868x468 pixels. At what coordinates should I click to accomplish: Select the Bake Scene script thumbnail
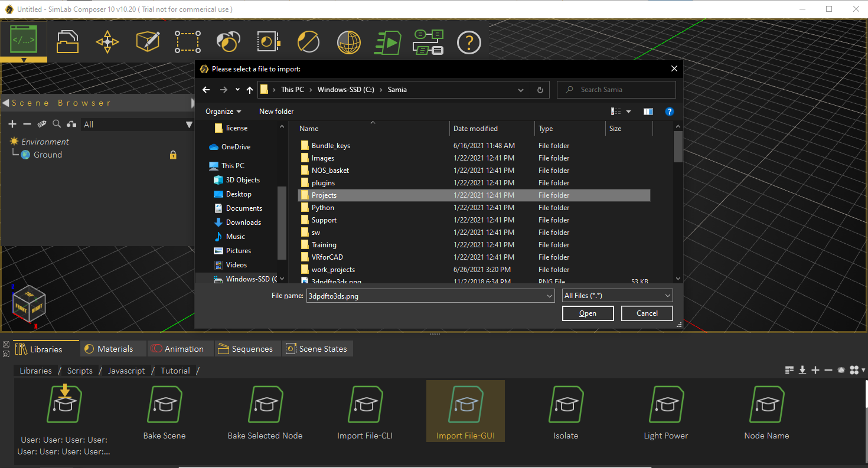tap(164, 413)
